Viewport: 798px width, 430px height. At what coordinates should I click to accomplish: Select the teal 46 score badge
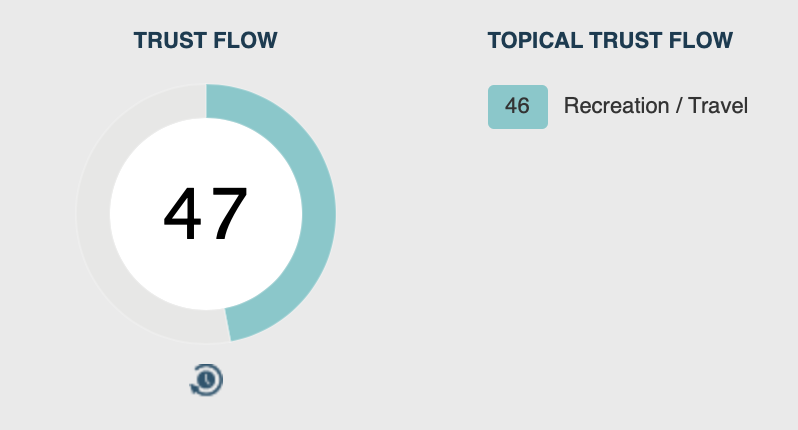518,106
